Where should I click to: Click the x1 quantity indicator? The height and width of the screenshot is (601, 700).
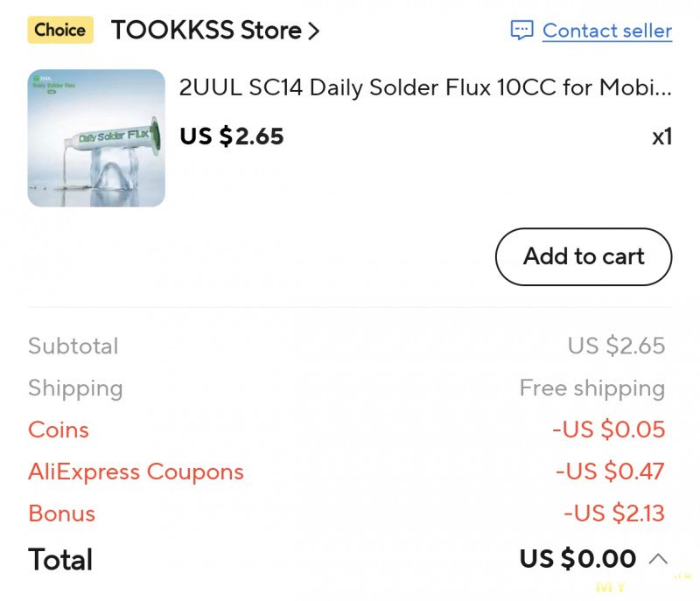pos(661,136)
